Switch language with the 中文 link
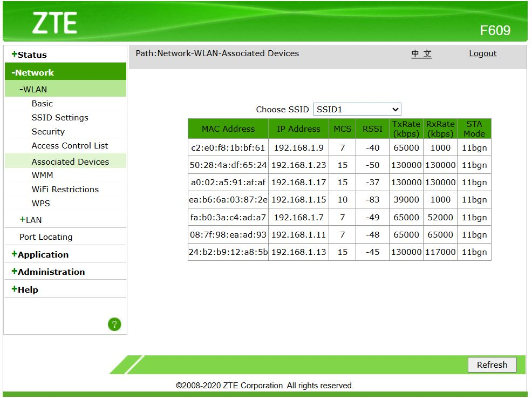The height and width of the screenshot is (398, 532). (421, 53)
